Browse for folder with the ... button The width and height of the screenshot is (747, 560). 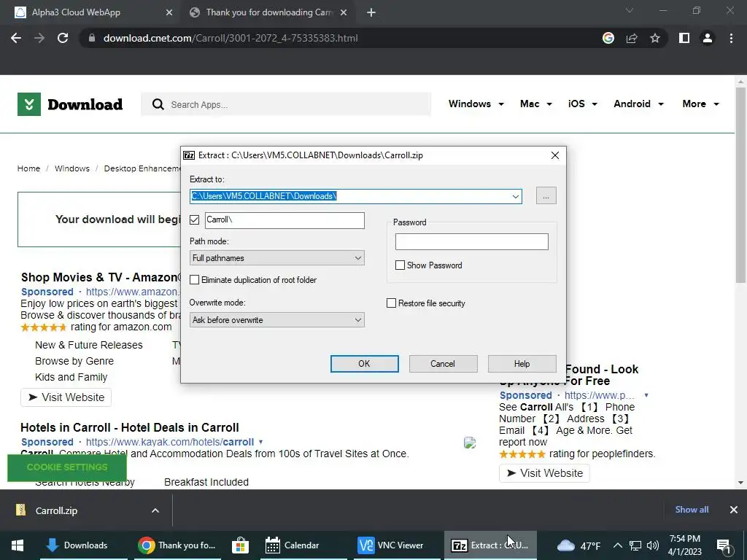546,195
